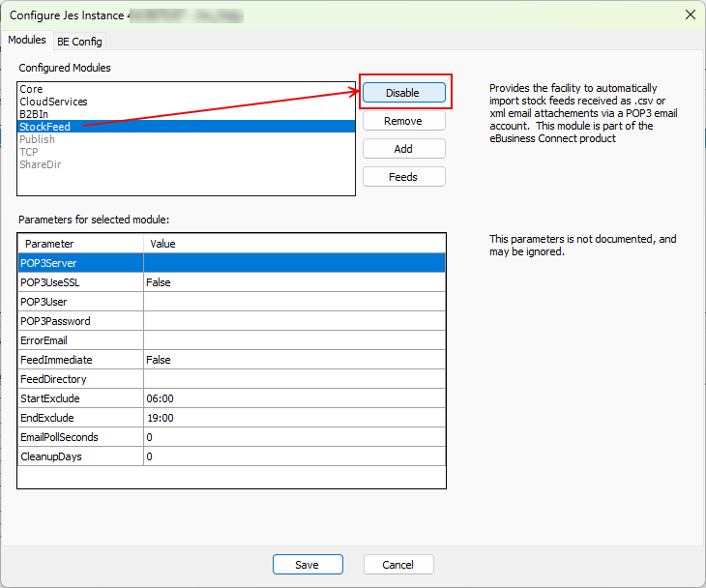Image resolution: width=706 pixels, height=588 pixels.
Task: Click the POP3Password value cell
Action: click(294, 321)
